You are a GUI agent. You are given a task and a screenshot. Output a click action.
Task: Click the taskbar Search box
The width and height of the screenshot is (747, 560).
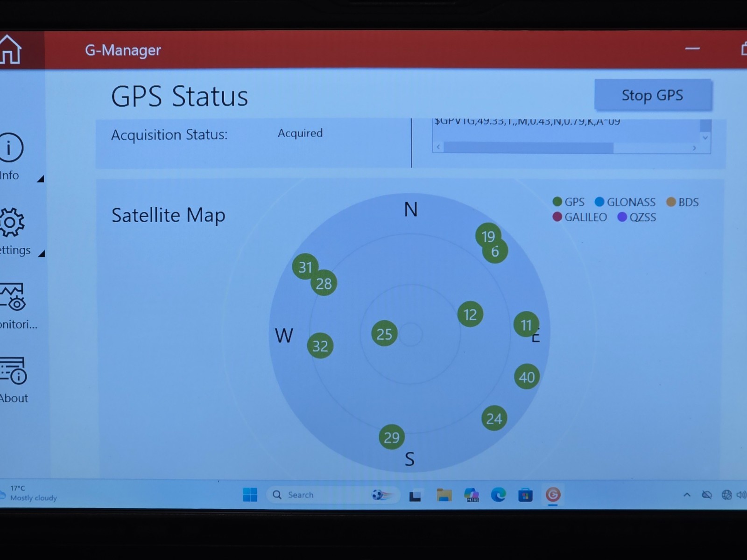point(333,495)
